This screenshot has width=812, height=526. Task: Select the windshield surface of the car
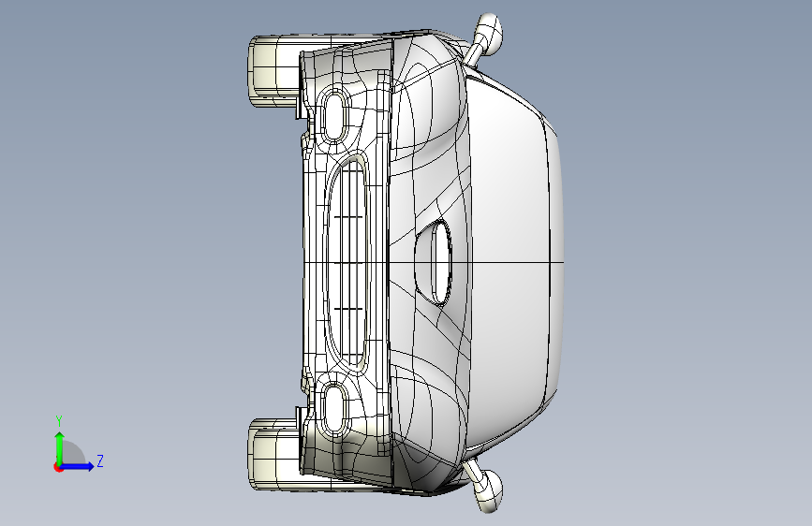click(x=508, y=262)
